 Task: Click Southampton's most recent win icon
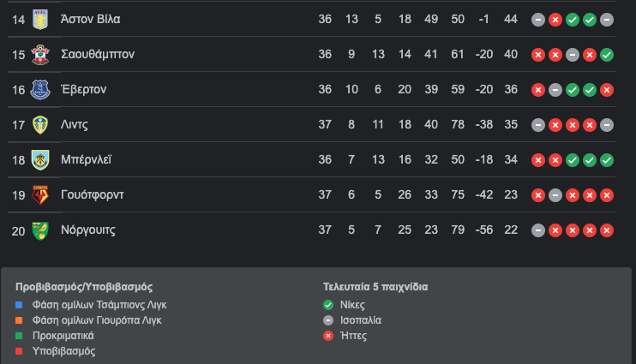[x=607, y=55]
